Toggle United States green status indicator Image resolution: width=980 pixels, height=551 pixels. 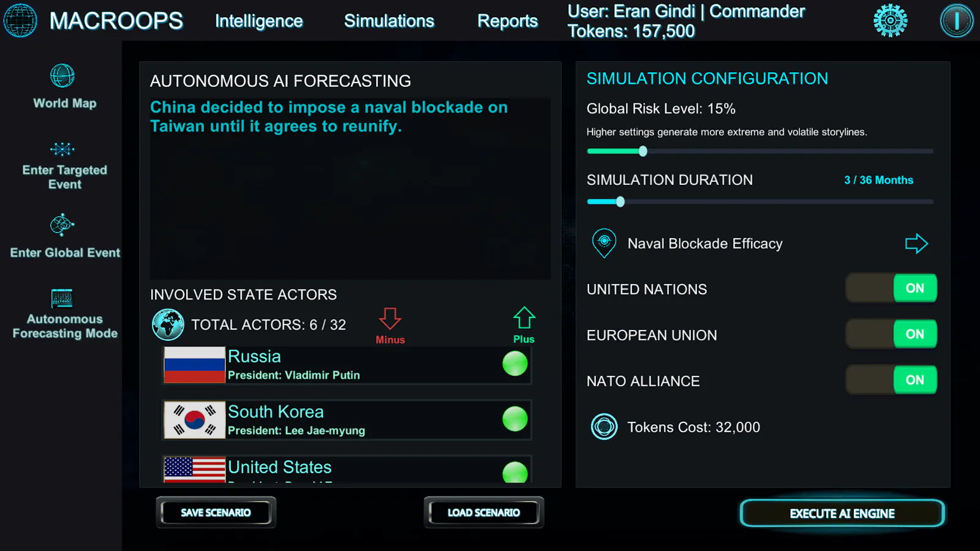[515, 472]
